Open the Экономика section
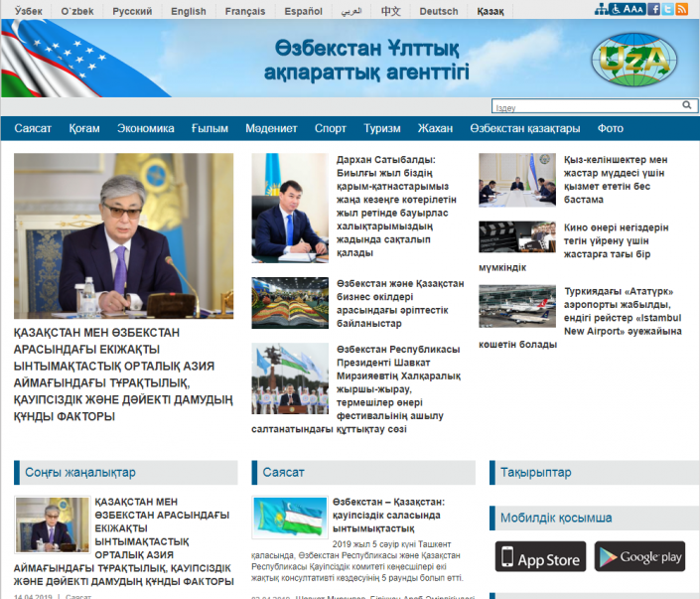The height and width of the screenshot is (599, 700). tap(146, 129)
